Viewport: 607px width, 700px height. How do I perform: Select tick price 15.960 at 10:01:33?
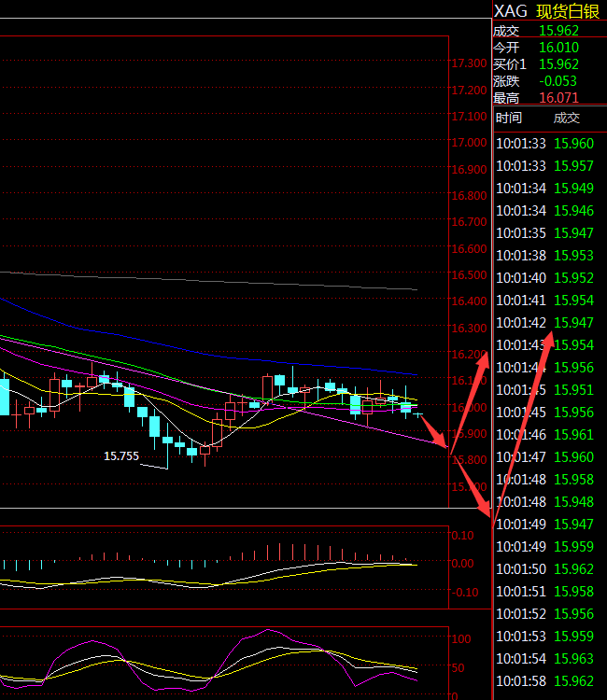pos(574,144)
